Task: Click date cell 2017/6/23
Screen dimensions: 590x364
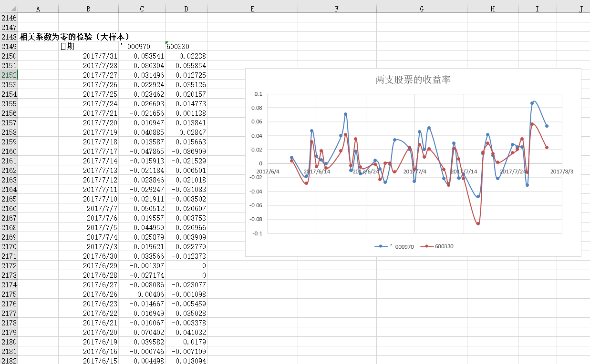Action: tap(89, 303)
